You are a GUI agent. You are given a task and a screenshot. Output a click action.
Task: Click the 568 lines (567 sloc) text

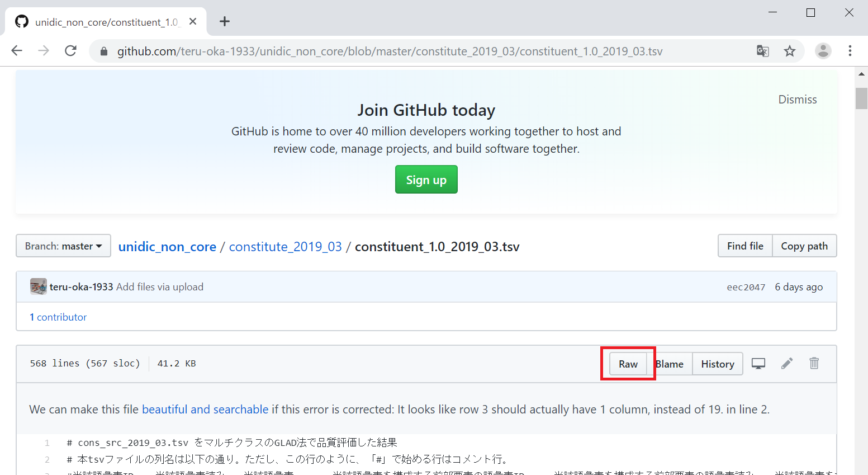pyautogui.click(x=85, y=364)
